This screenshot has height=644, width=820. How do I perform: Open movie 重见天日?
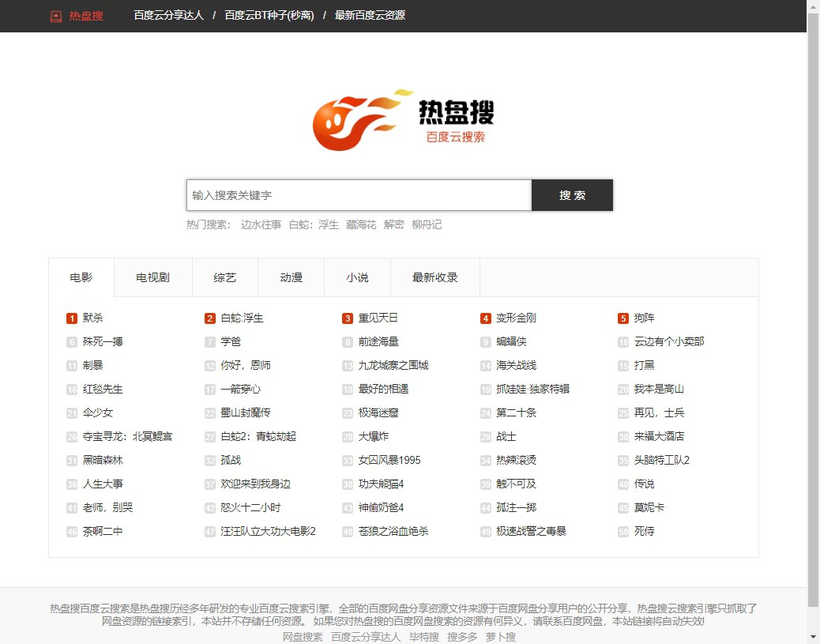378,318
